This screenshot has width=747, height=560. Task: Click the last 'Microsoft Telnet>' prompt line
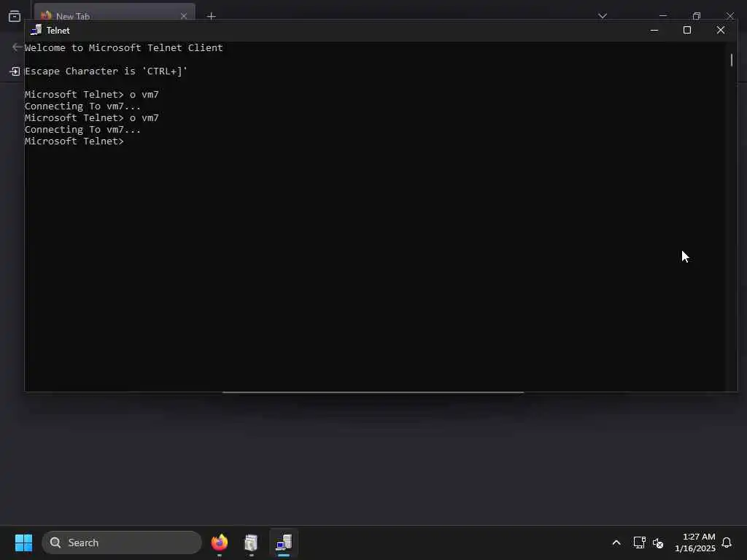click(74, 141)
